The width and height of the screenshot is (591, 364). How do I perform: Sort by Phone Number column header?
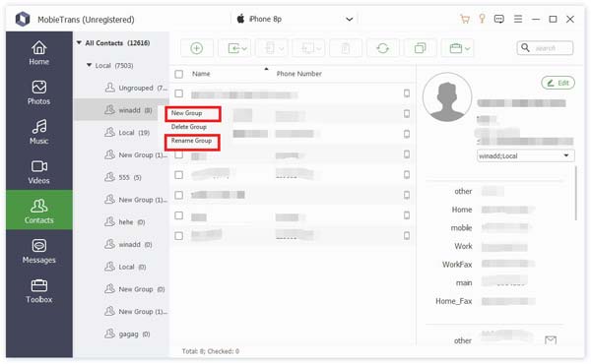(298, 74)
